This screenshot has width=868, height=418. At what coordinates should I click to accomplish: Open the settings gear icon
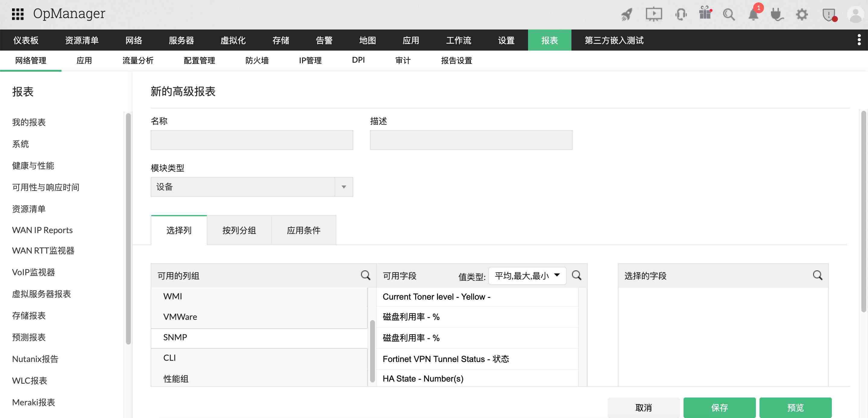802,14
